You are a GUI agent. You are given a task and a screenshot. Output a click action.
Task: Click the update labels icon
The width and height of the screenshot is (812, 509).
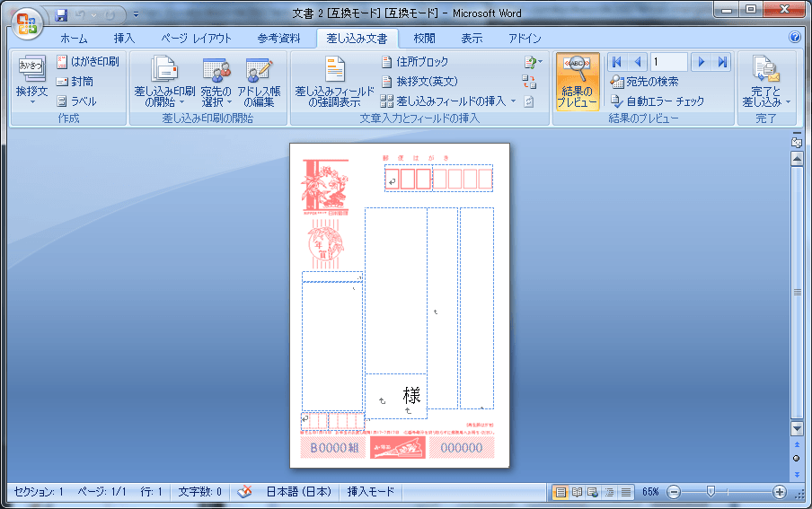pos(529,102)
